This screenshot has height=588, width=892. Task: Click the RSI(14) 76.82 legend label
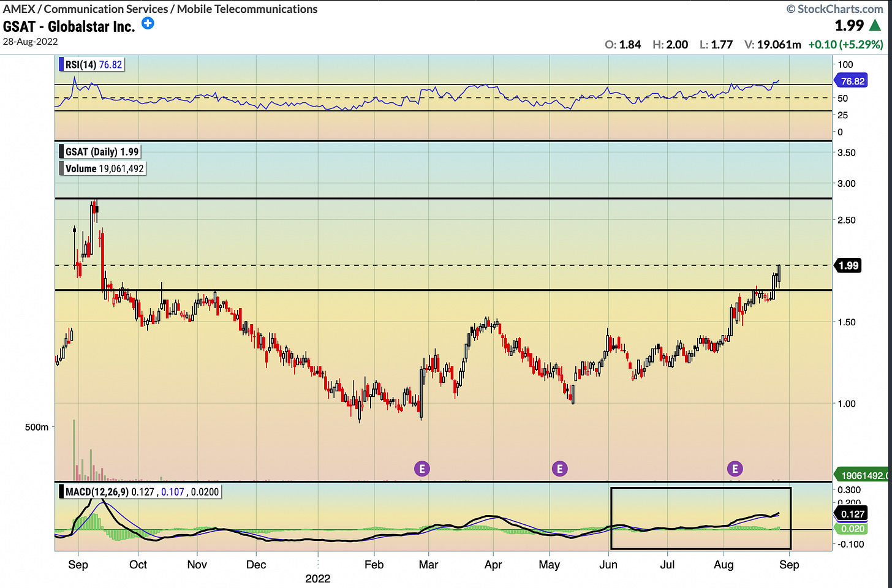(x=91, y=64)
